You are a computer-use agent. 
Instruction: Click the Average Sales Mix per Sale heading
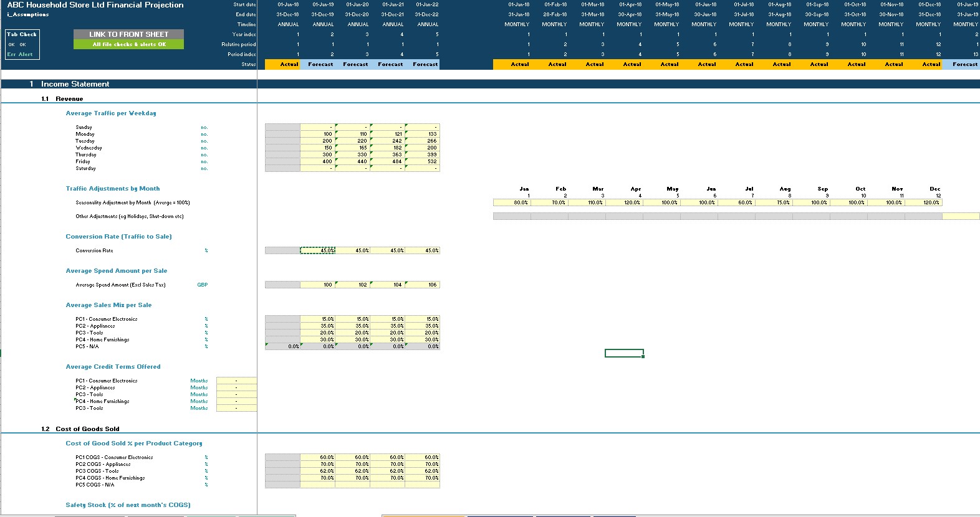tap(108, 305)
